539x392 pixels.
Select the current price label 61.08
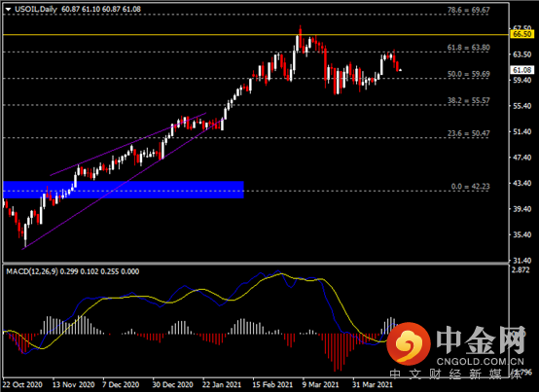(521, 70)
